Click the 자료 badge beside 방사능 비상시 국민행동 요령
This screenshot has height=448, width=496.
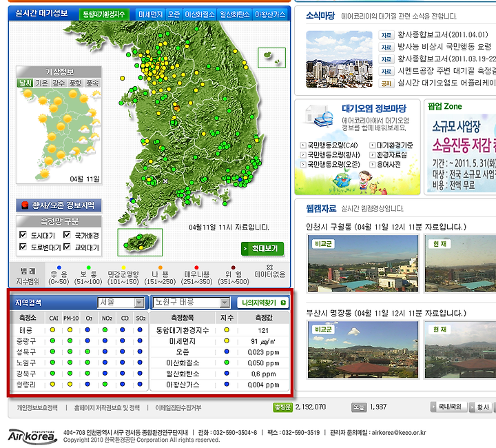pyautogui.click(x=386, y=47)
